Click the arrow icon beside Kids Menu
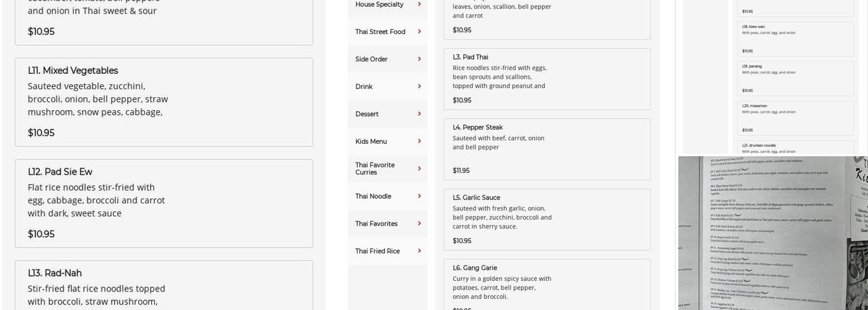Image resolution: width=868 pixels, height=310 pixels. point(420,141)
